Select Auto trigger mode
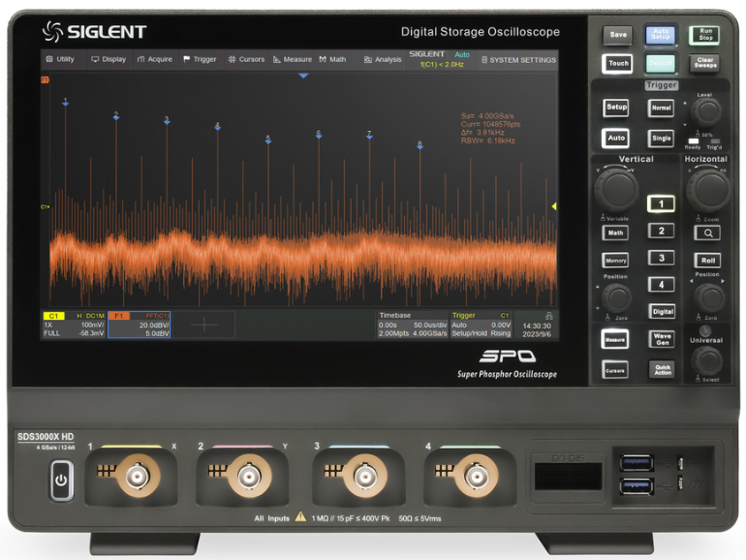The height and width of the screenshot is (560, 746). tap(615, 138)
